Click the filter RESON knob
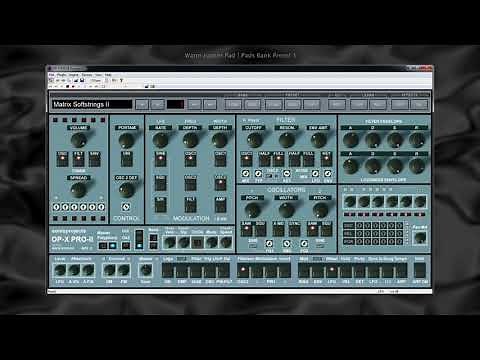 click(286, 140)
